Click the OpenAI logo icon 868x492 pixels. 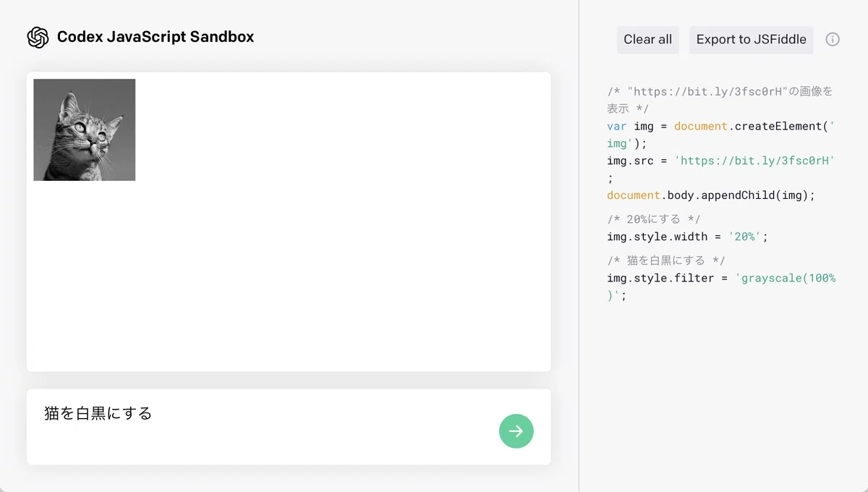38,38
